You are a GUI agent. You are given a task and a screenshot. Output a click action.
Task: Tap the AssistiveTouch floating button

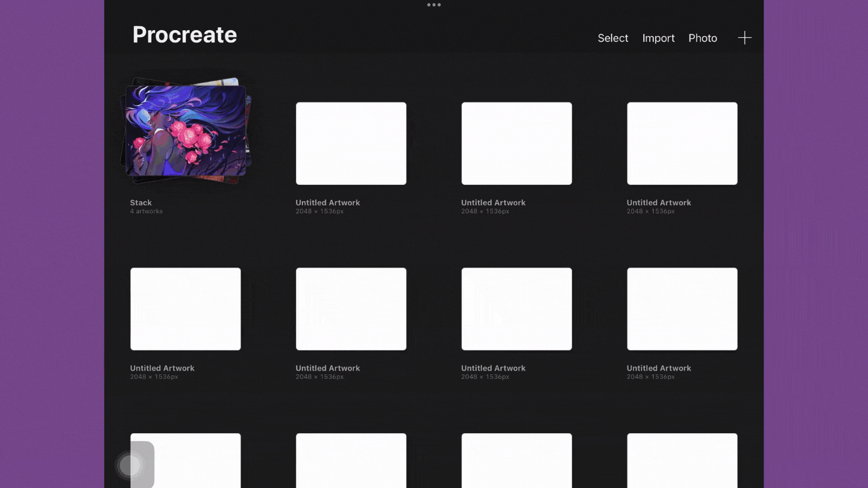coord(130,465)
